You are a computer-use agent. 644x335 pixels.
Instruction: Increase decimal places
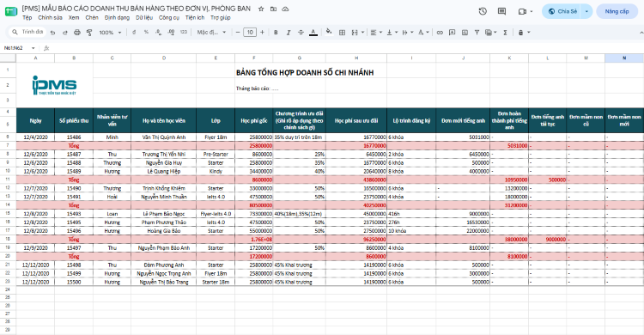tap(171, 32)
